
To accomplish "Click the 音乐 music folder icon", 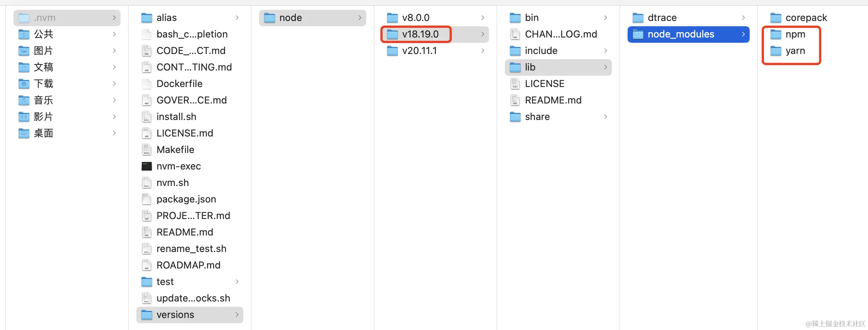I will pos(24,100).
